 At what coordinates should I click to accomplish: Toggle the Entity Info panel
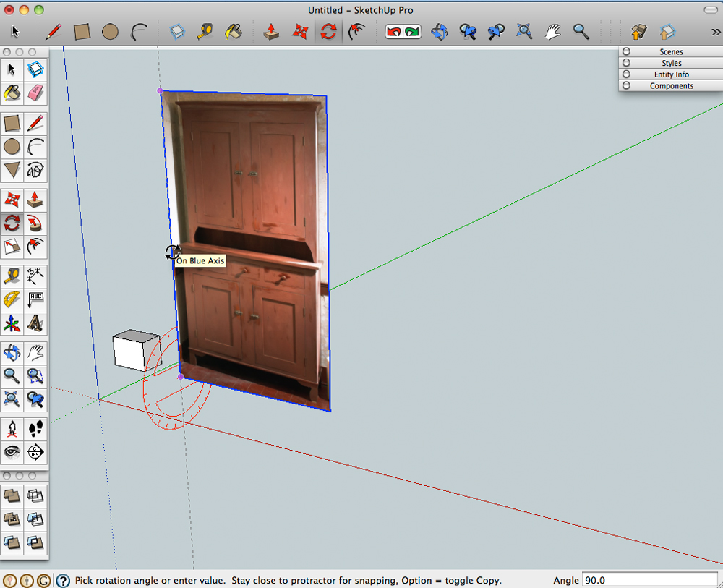[671, 74]
